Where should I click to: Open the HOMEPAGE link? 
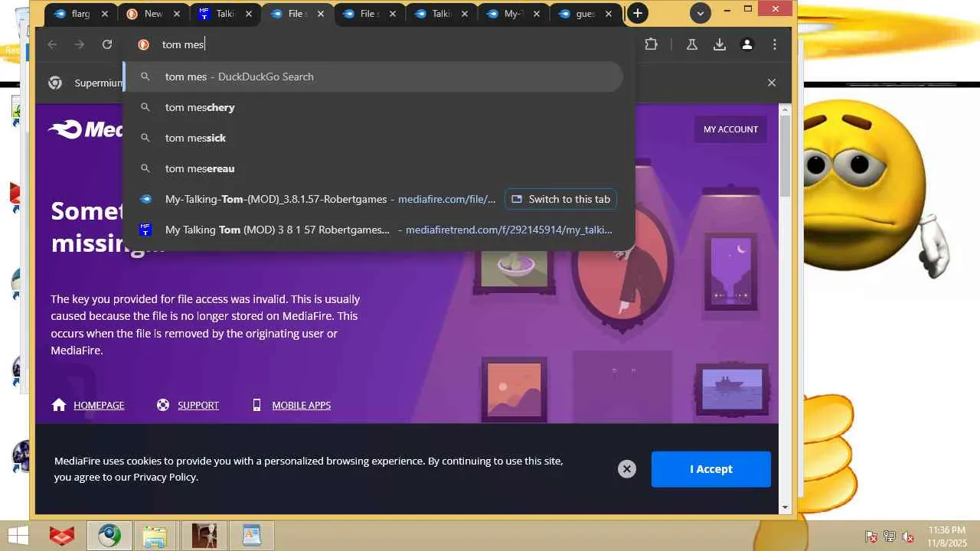(99, 405)
